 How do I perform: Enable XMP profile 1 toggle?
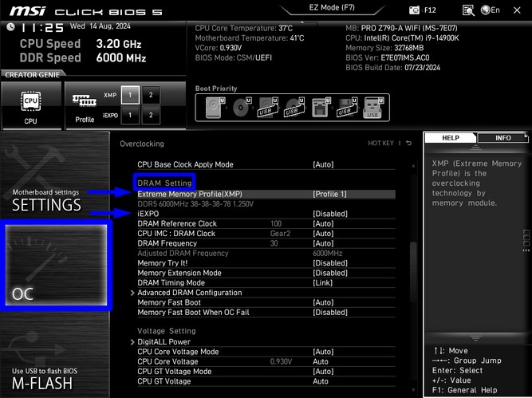click(x=130, y=95)
